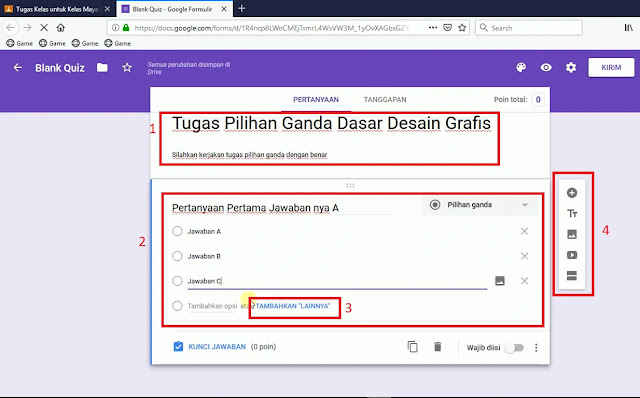Switch to Tugas Kelas untuk Kelas Maya tab

pyautogui.click(x=58, y=9)
